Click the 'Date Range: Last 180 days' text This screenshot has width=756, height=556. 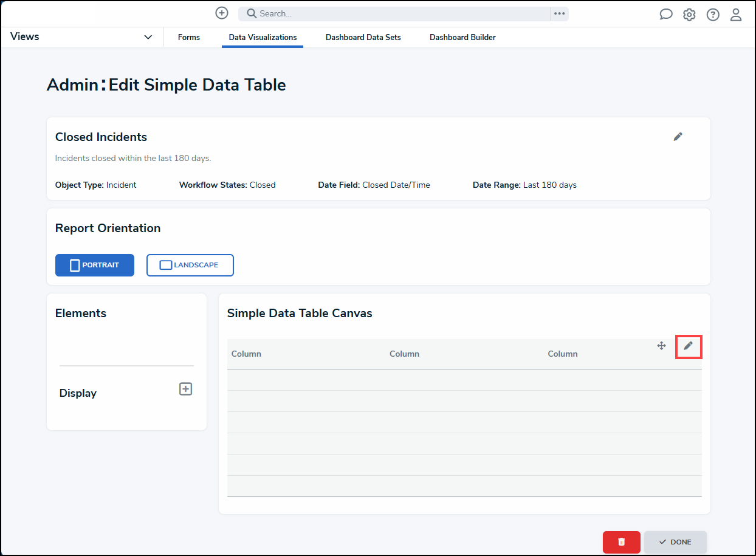click(x=524, y=185)
